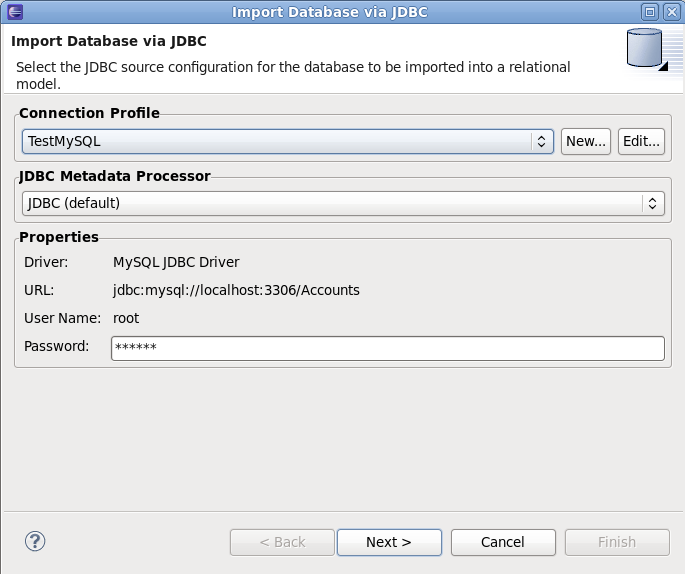Click the Eclipse icon in the title bar
This screenshot has width=685, height=574.
click(12, 12)
